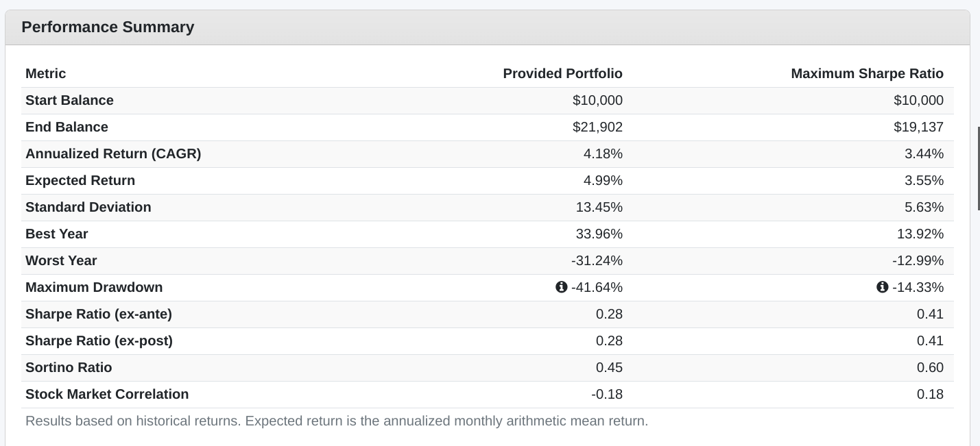Click info icon beside Maximum Sharpe Ratio drawdown
The height and width of the screenshot is (446, 980).
(883, 287)
